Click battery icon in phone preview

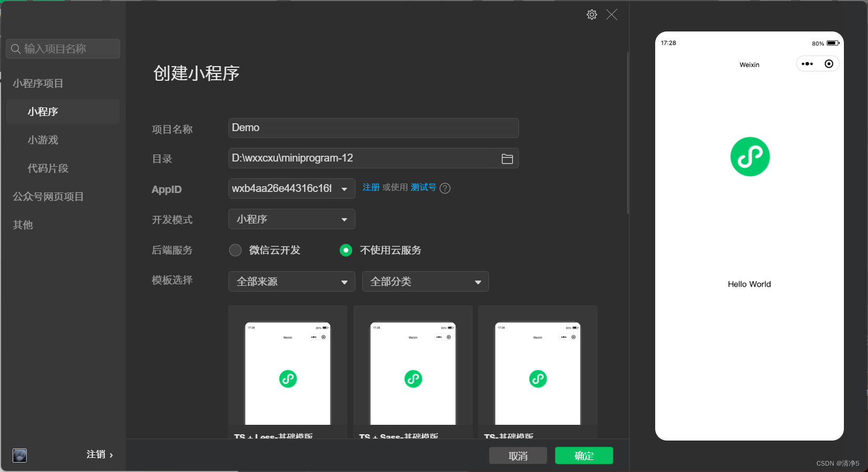833,43
